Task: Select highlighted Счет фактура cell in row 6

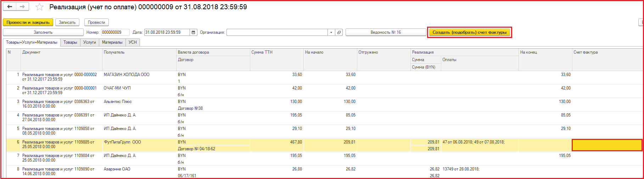Action: tap(607, 145)
